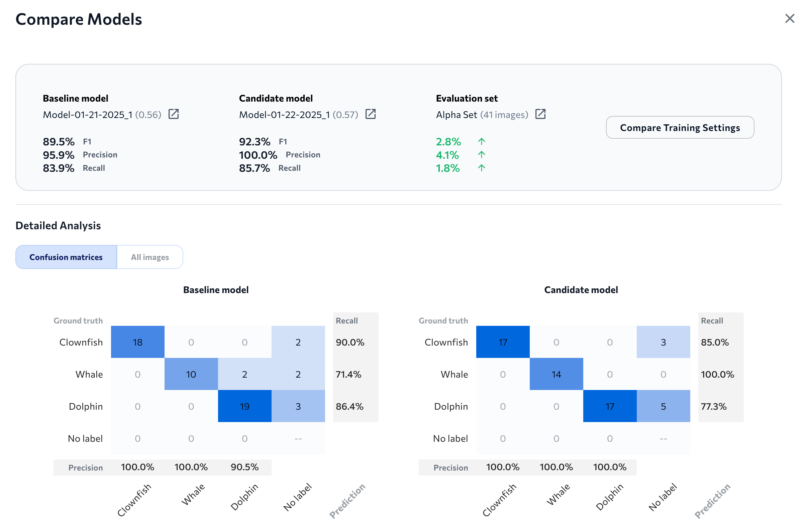Click the Recall improvement up arrow icon
This screenshot has height=532, width=808.
point(481,168)
